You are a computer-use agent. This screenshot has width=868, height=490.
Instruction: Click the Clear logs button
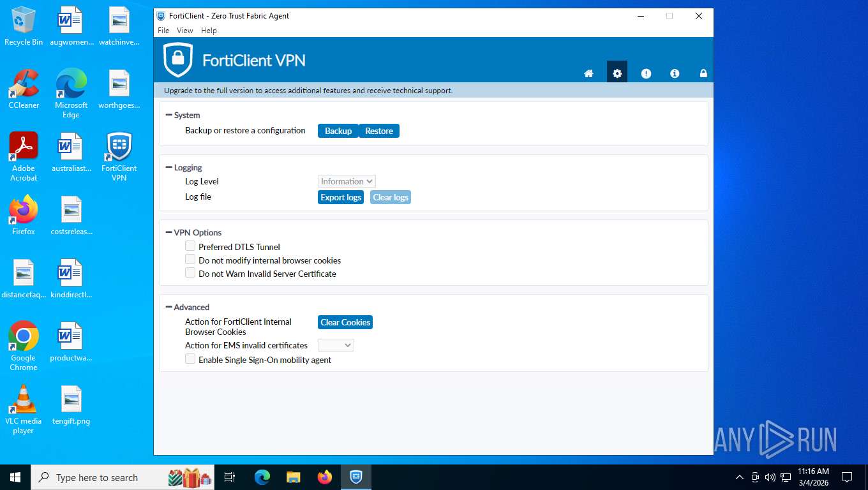(x=391, y=197)
